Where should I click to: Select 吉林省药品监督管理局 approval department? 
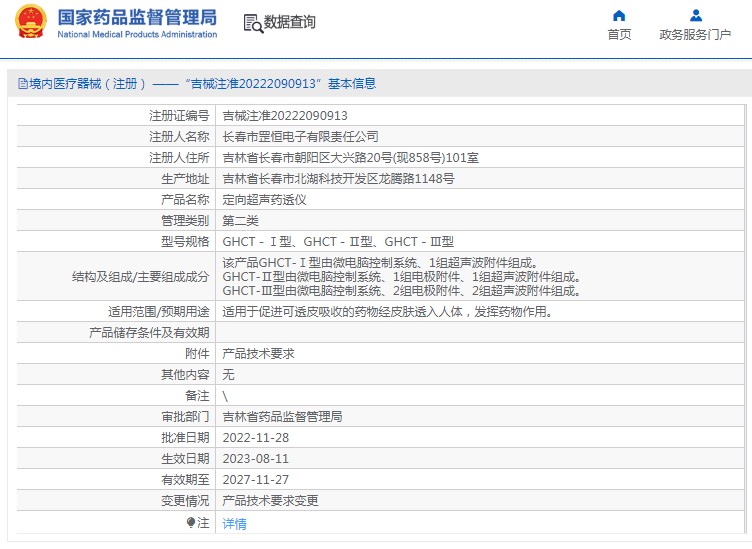click(x=282, y=417)
